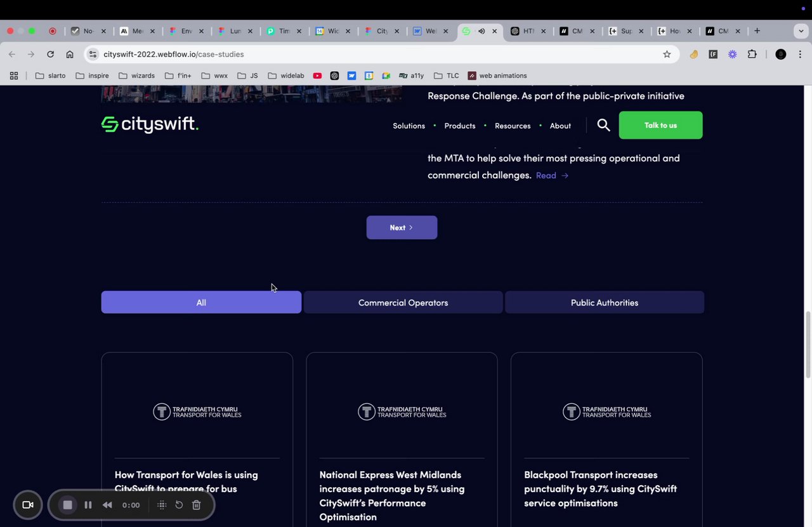Click the page vertical scrollbar thumb
812x527 pixels.
pyautogui.click(x=808, y=344)
